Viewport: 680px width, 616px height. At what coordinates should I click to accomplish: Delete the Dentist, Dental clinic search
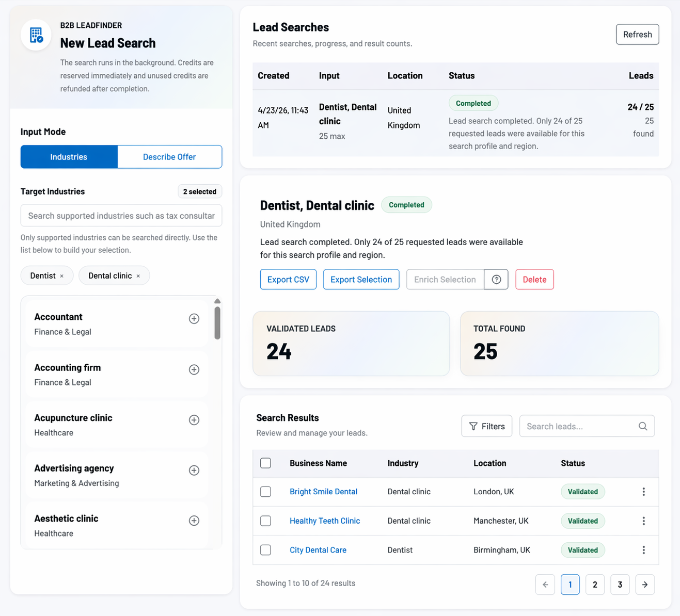pos(534,280)
